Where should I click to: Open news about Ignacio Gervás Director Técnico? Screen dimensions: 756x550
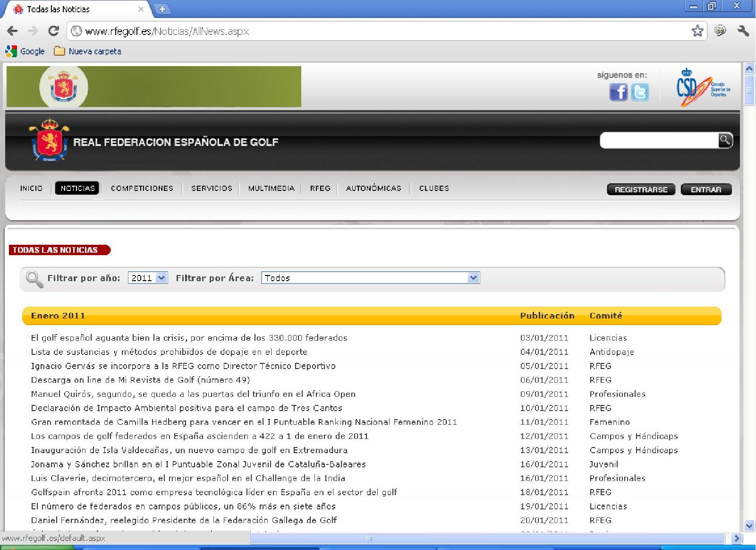coord(183,366)
